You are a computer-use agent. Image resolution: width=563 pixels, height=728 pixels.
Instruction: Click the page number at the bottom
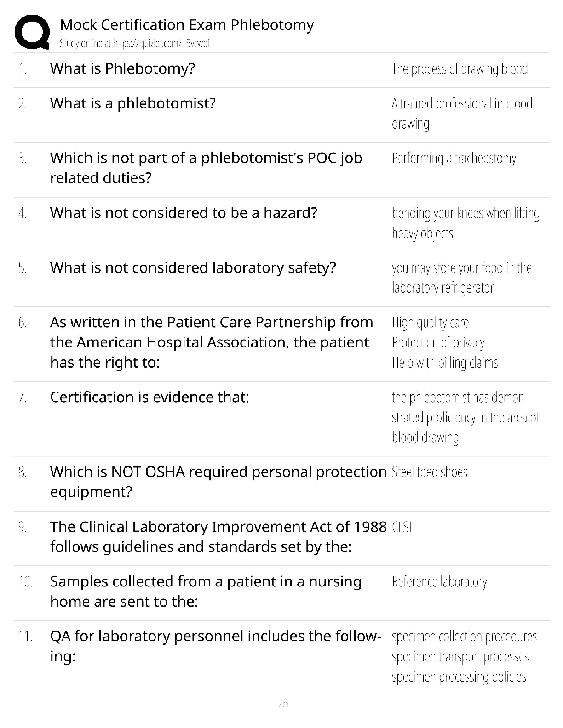click(281, 705)
